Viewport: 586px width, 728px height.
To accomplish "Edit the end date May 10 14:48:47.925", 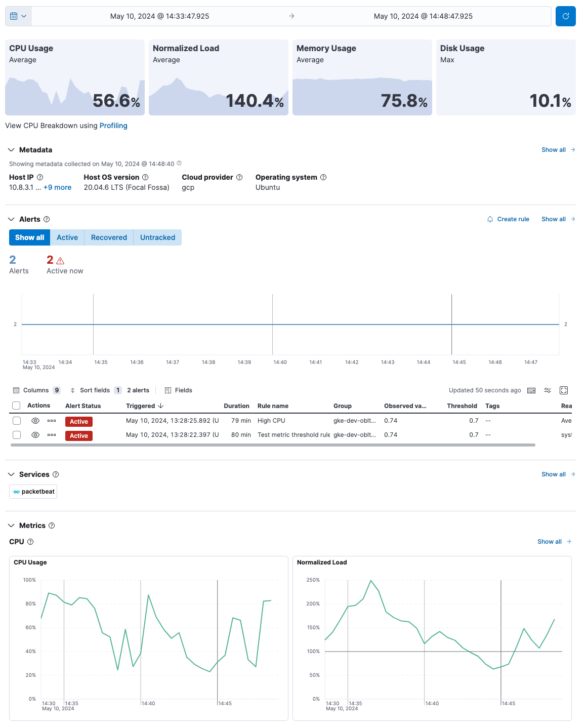I will 423,16.
